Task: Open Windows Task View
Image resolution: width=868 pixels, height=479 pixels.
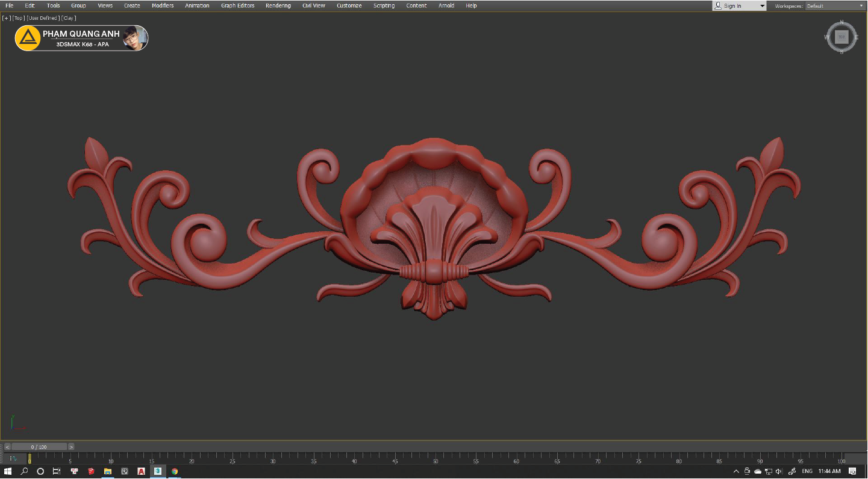Action: [57, 471]
